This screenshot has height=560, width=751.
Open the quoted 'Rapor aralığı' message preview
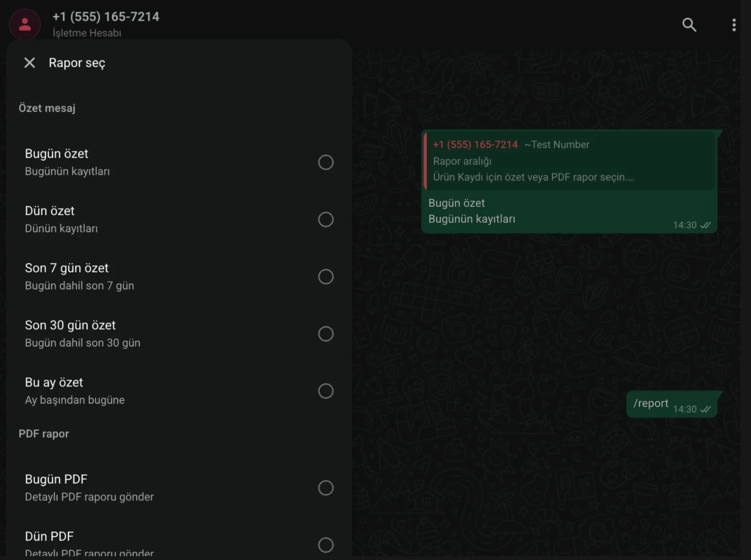(x=570, y=161)
